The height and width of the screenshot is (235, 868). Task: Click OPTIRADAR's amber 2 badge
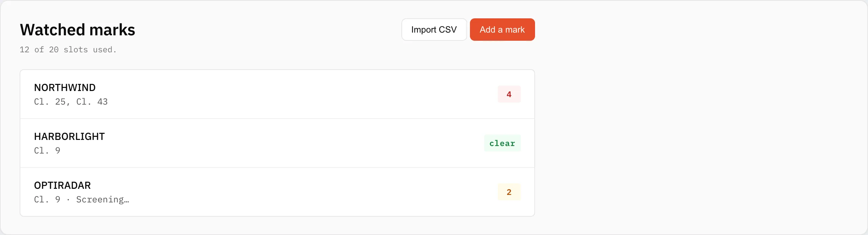(509, 192)
